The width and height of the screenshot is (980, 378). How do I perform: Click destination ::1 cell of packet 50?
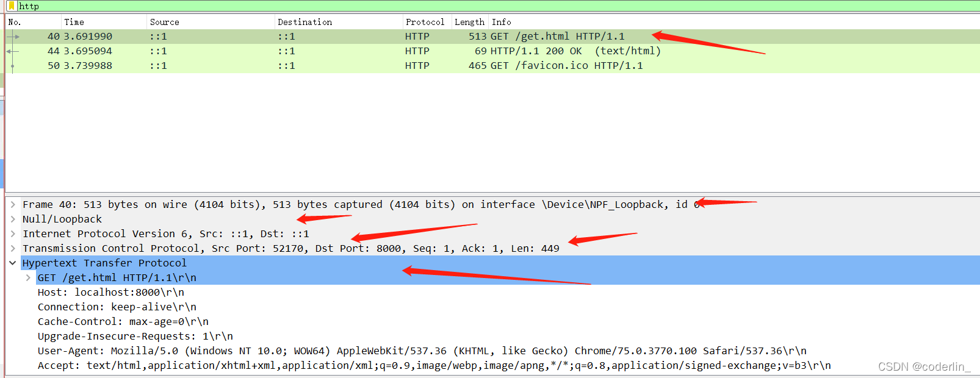(x=287, y=66)
